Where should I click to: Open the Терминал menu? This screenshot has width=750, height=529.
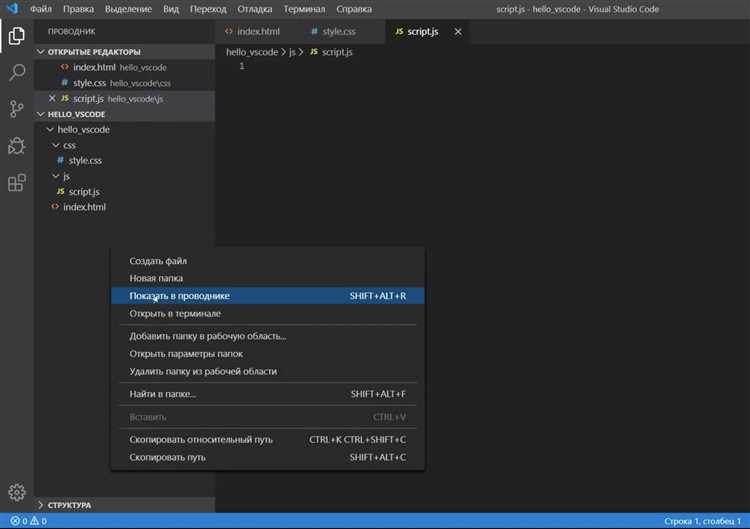pos(304,9)
